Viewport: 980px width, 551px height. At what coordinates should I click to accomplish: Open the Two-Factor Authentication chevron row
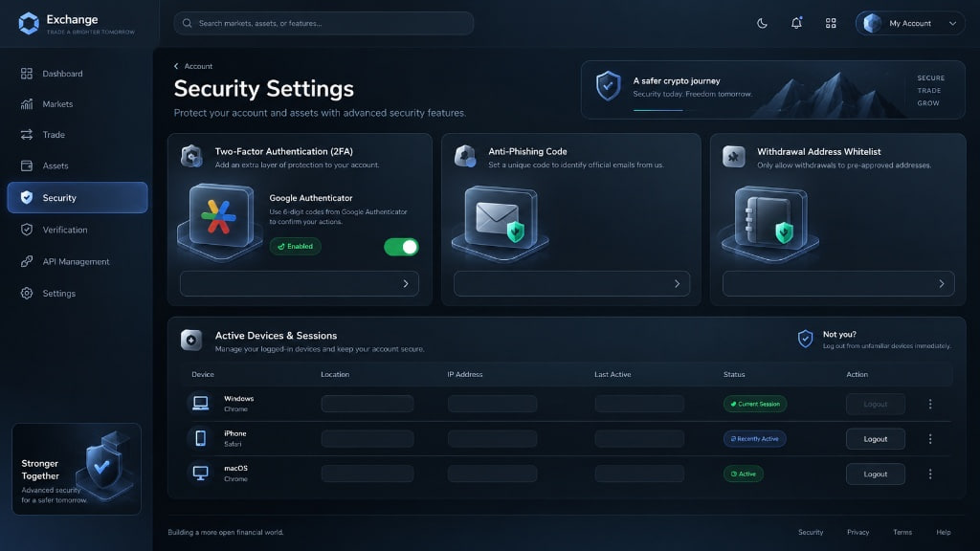click(x=300, y=283)
